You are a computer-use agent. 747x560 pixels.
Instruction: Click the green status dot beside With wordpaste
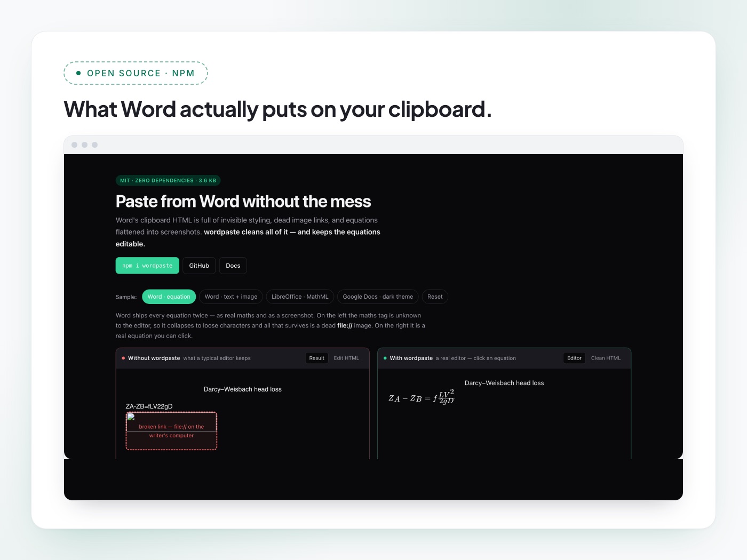click(x=385, y=358)
